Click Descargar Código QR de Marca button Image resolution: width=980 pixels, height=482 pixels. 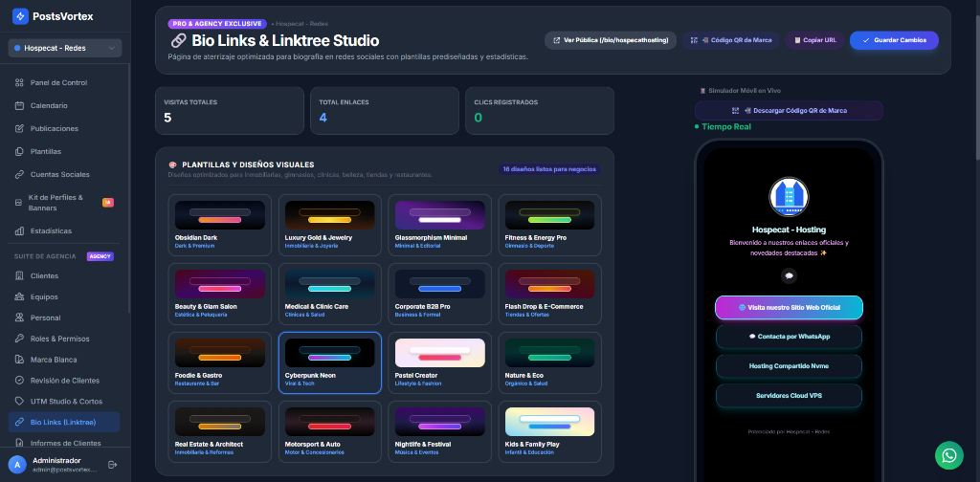click(x=789, y=111)
